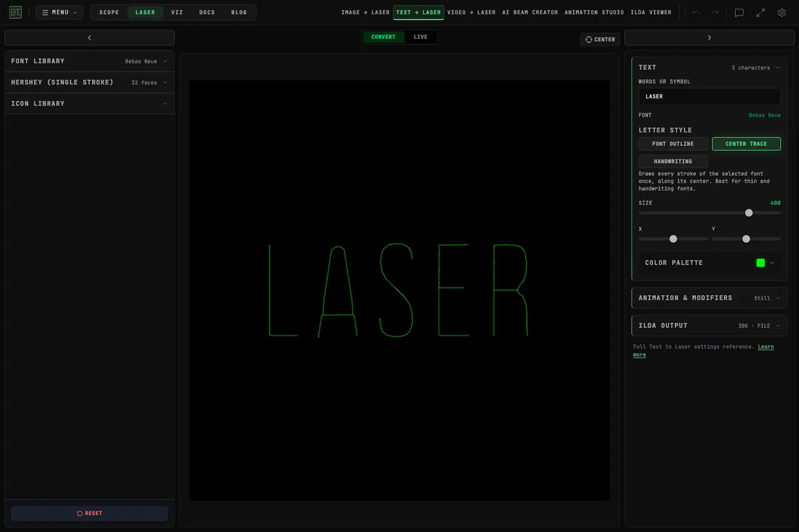Click the Reset button
The width and height of the screenshot is (799, 532).
[x=89, y=513]
